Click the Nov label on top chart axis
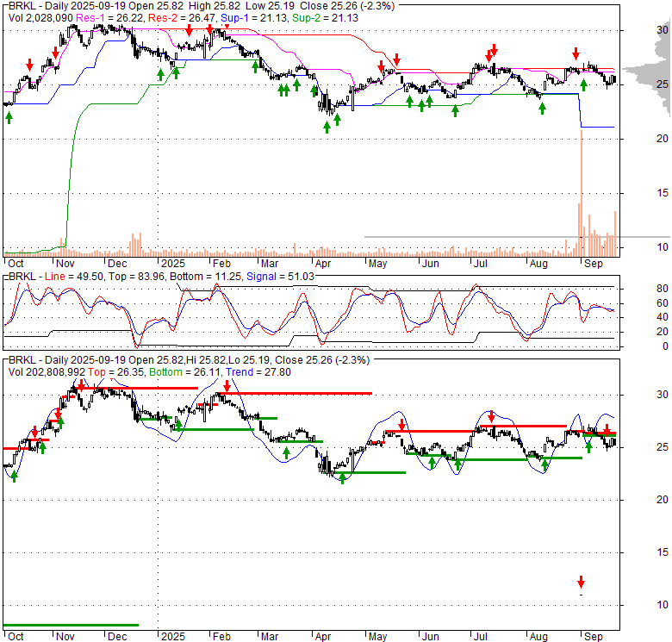The height and width of the screenshot is (642, 672). tap(65, 264)
